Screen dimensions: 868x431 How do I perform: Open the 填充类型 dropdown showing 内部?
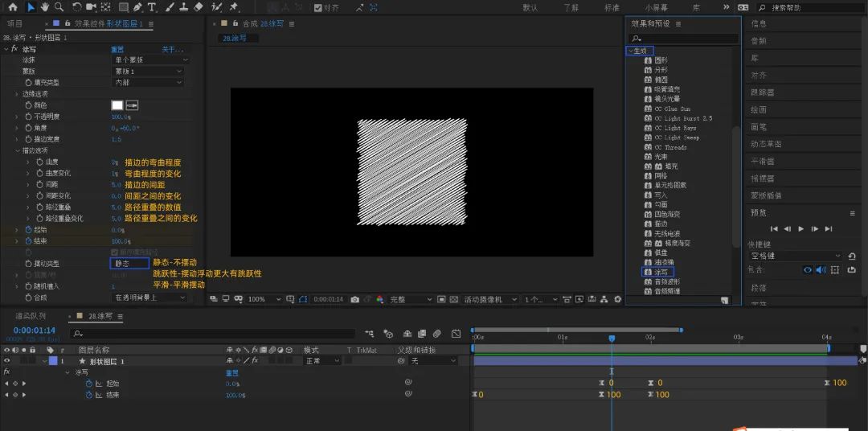click(x=148, y=83)
